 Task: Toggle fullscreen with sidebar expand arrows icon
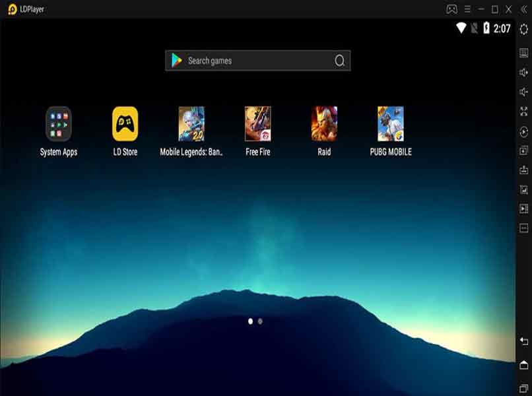(x=524, y=112)
